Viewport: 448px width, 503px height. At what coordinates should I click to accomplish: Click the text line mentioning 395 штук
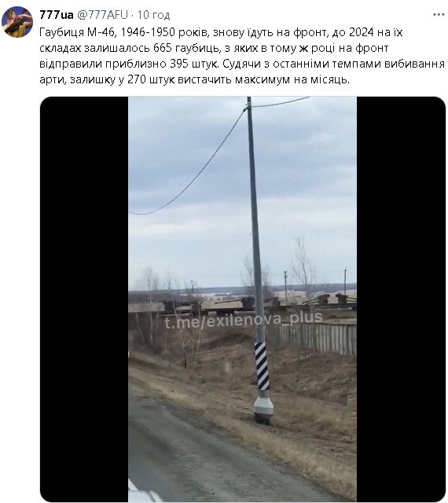click(x=242, y=64)
